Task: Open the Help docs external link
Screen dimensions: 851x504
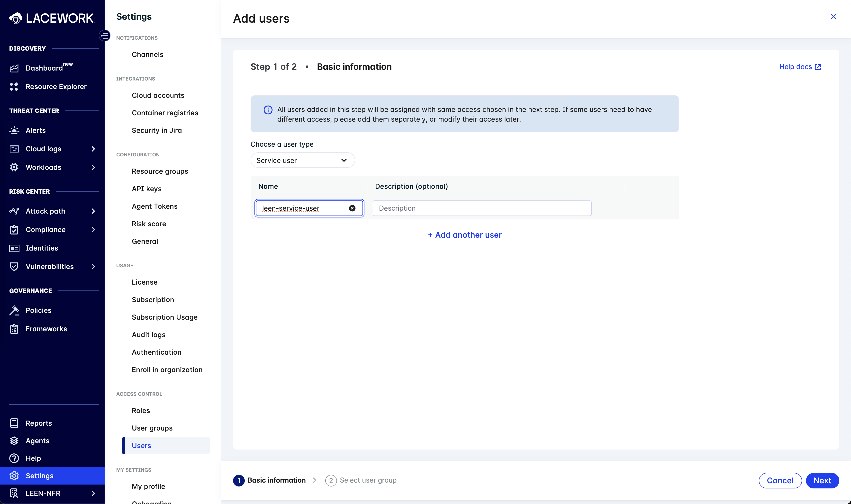Action: 800,67
